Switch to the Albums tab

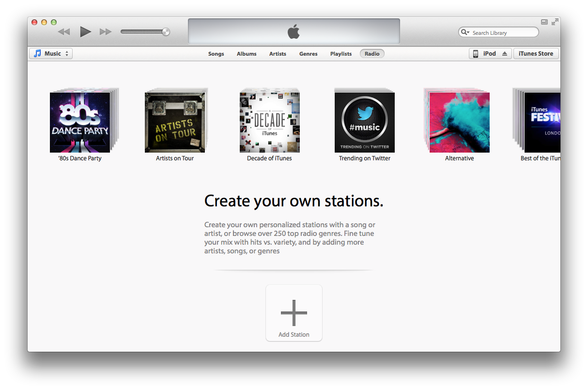click(247, 54)
